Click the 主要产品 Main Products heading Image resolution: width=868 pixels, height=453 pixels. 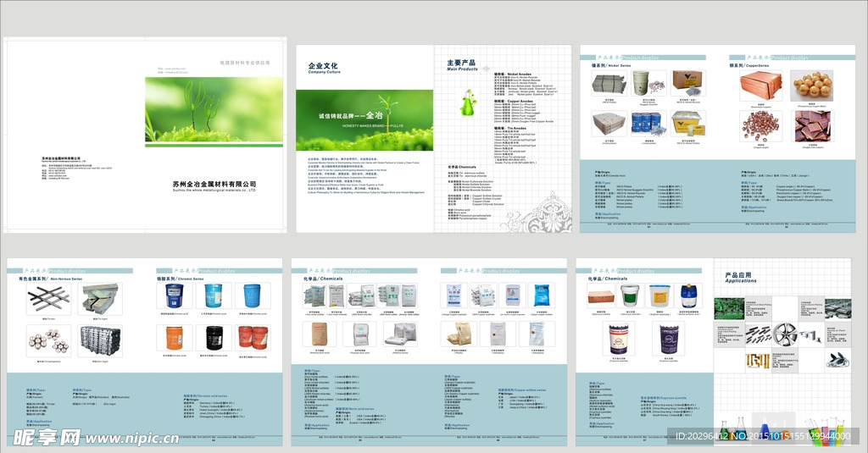(x=462, y=64)
